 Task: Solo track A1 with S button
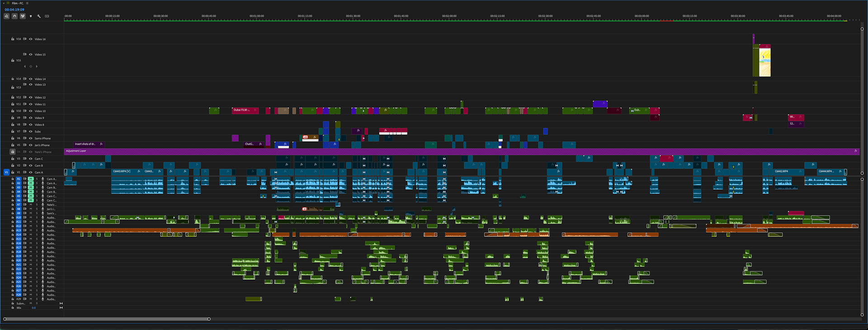37,179
